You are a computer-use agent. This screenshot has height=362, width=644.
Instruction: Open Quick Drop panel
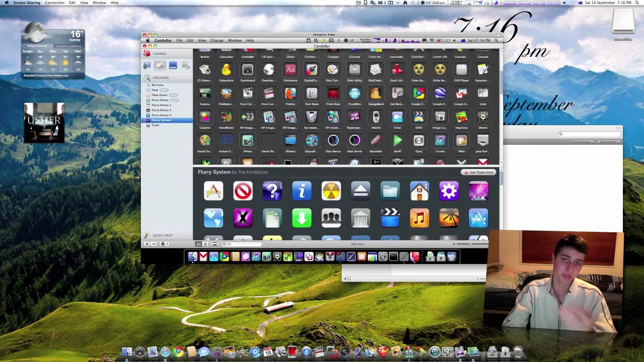coord(163,235)
